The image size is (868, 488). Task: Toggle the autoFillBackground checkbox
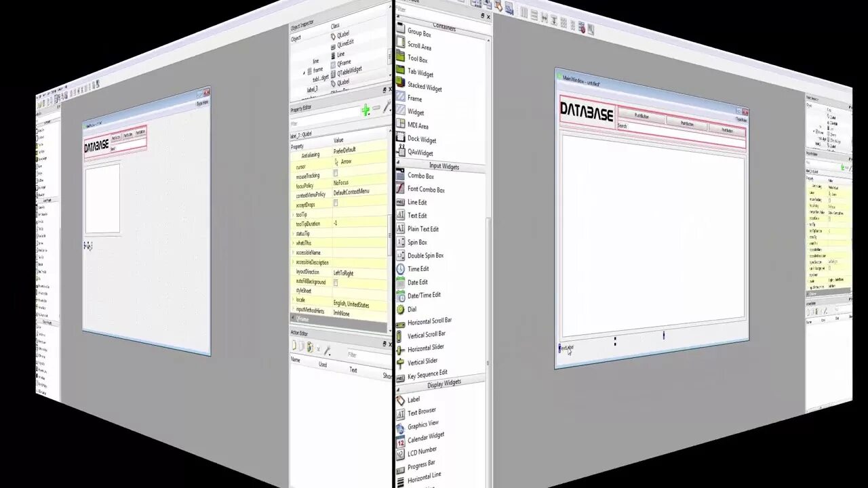(336, 283)
